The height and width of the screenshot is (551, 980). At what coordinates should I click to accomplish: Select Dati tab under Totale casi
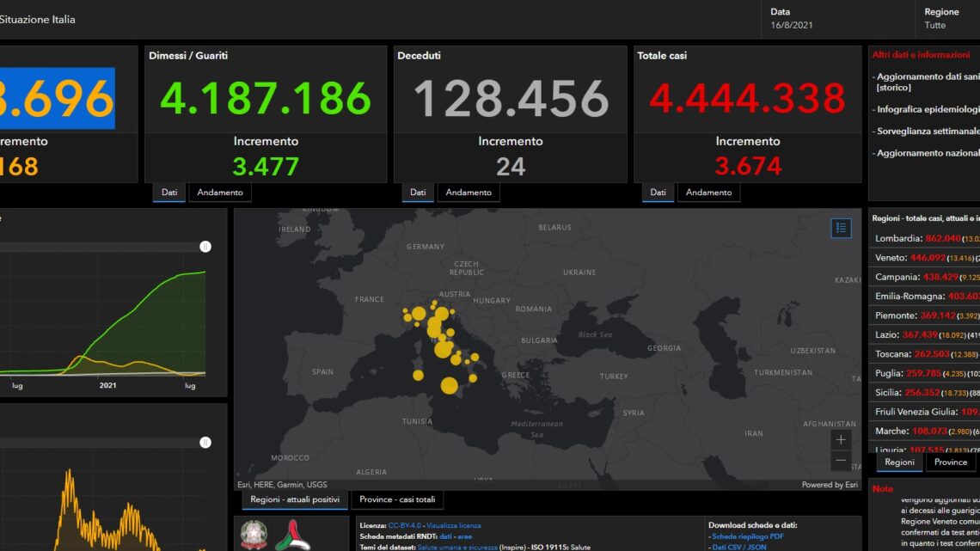pyautogui.click(x=658, y=193)
